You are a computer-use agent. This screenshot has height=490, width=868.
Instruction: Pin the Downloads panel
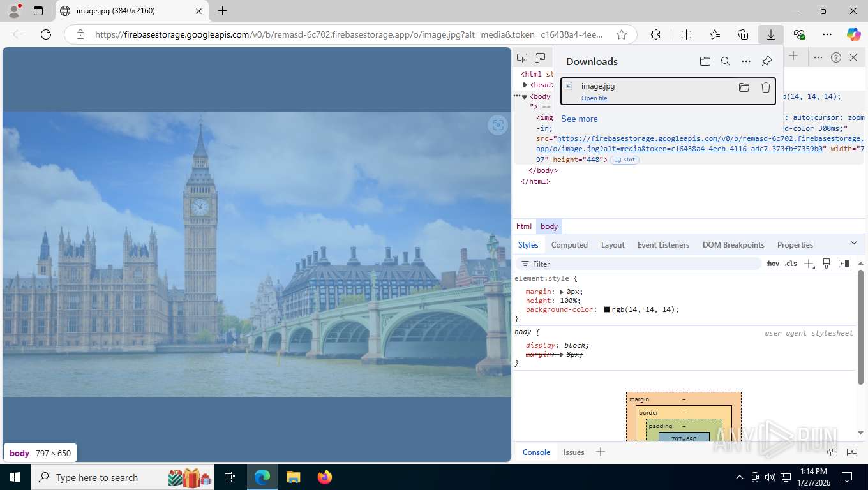pyautogui.click(x=767, y=61)
